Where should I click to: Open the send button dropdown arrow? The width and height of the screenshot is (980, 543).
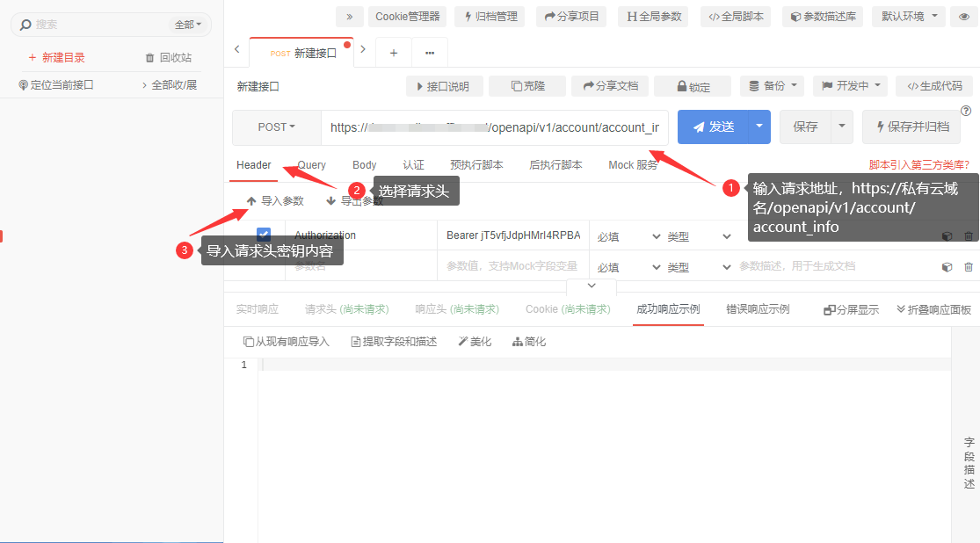[759, 127]
